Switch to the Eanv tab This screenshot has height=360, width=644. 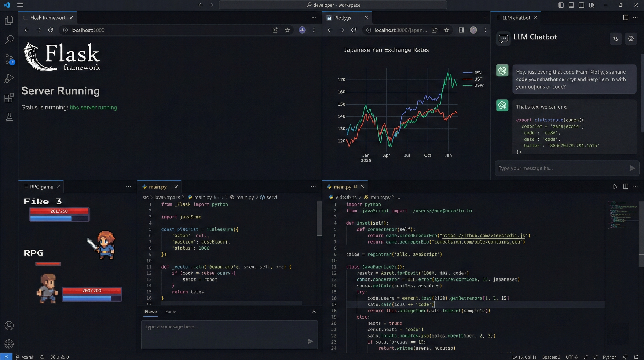coord(171,311)
